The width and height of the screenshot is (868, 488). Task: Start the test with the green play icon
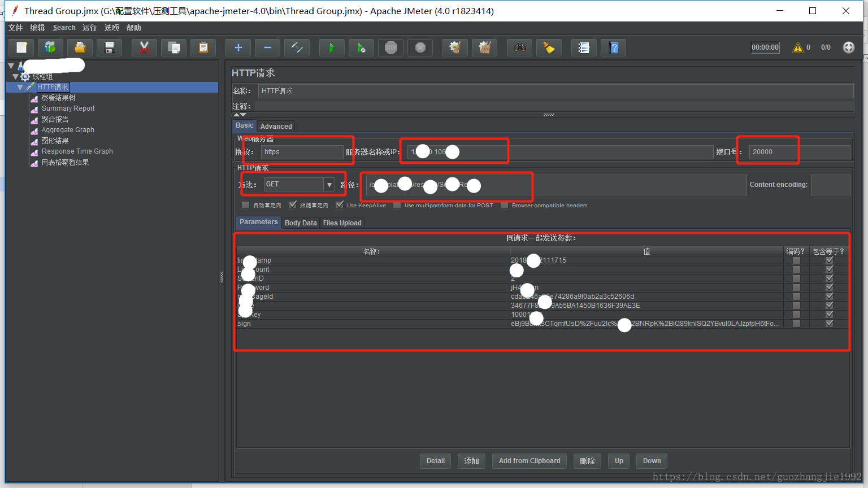332,47
